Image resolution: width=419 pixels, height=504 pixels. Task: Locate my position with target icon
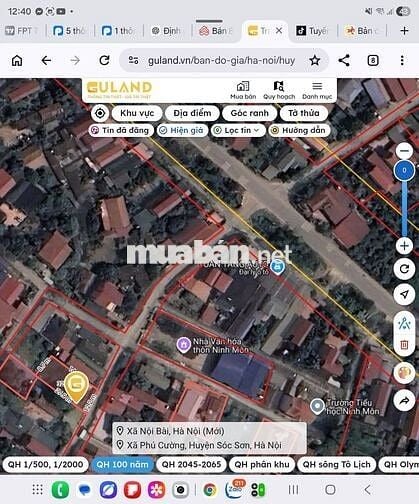tap(100, 113)
